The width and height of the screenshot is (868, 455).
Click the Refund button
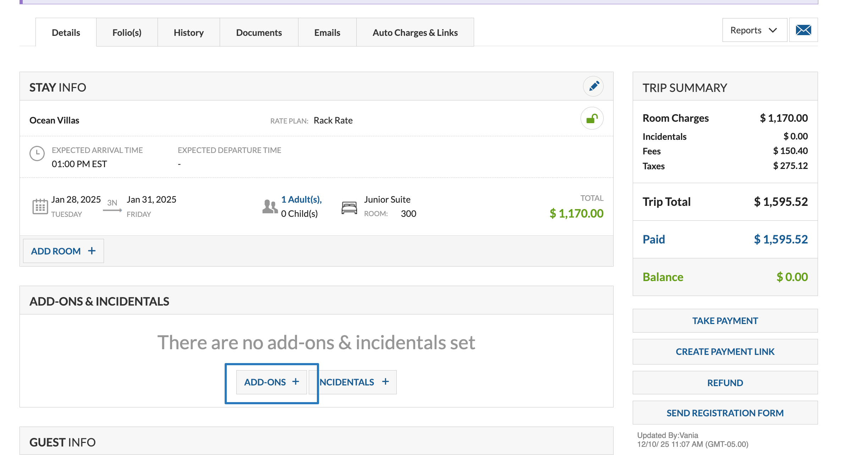point(725,383)
